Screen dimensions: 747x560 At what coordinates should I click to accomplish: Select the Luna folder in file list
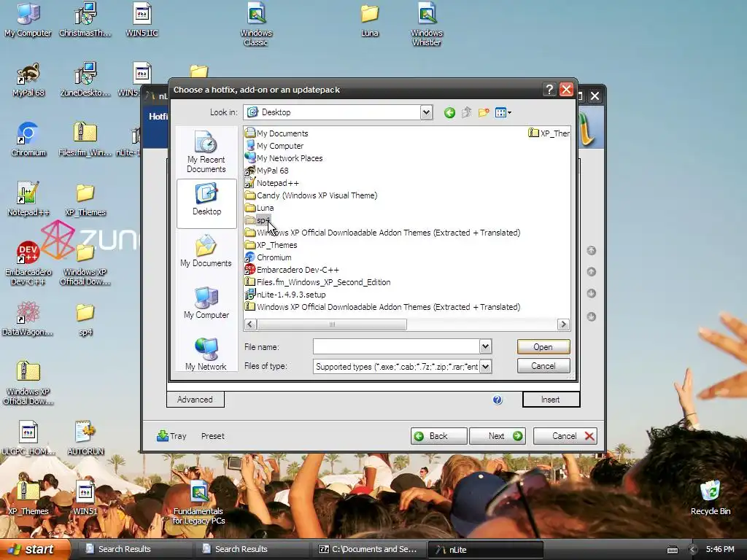[x=259, y=208]
